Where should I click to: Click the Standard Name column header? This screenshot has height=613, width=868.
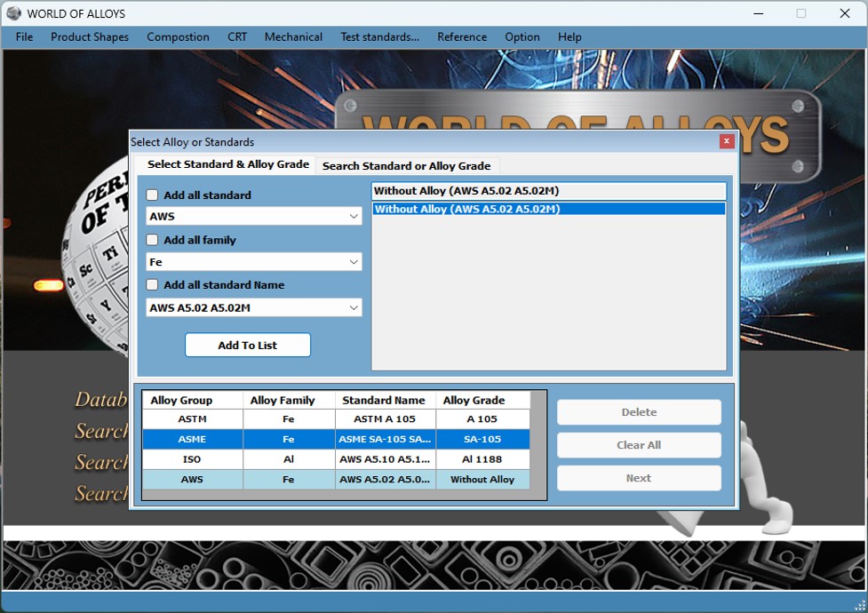point(386,401)
